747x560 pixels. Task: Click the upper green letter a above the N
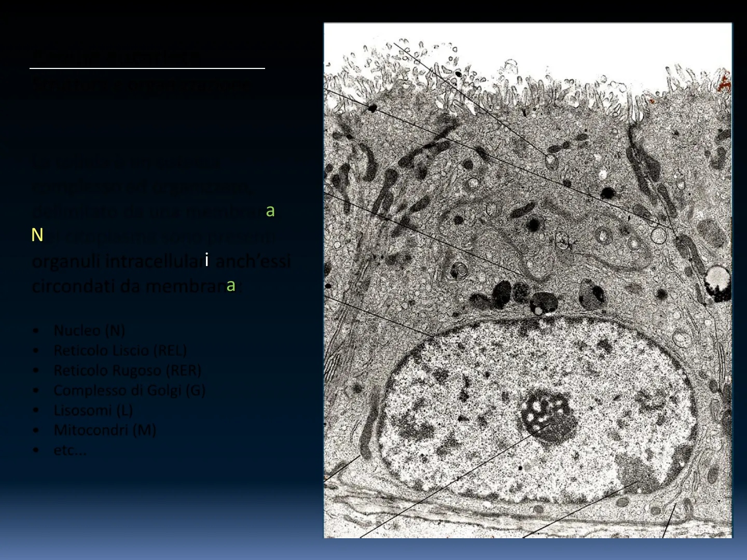(270, 211)
